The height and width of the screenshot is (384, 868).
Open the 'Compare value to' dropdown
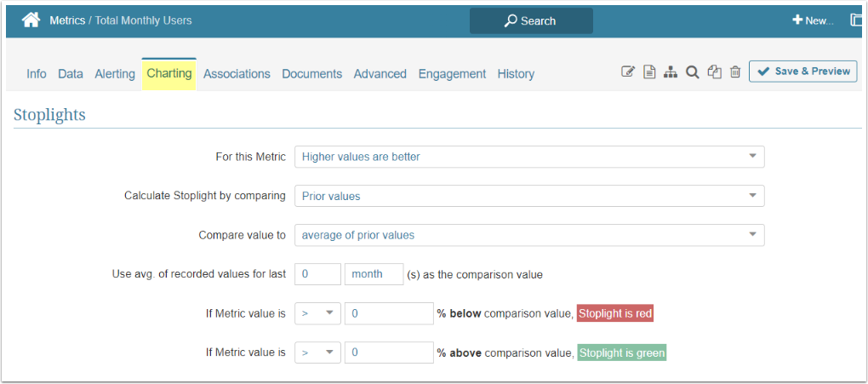click(528, 235)
